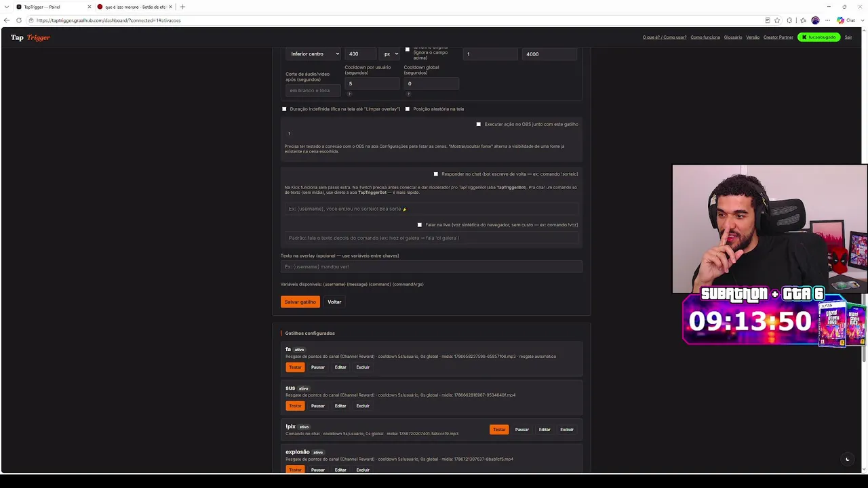Click the help icon in the OBS section
The image size is (868, 488).
pos(289,134)
